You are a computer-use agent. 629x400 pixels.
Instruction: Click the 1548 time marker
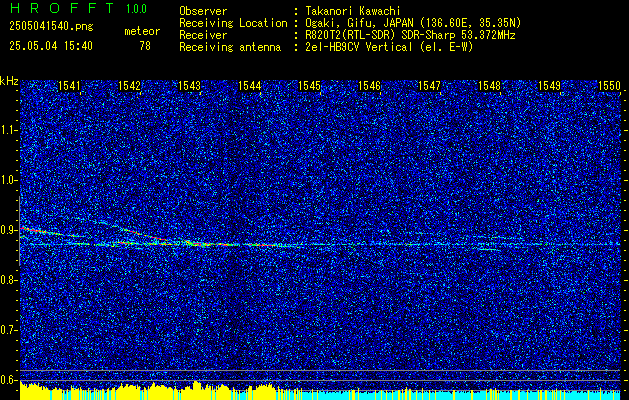[x=490, y=86]
